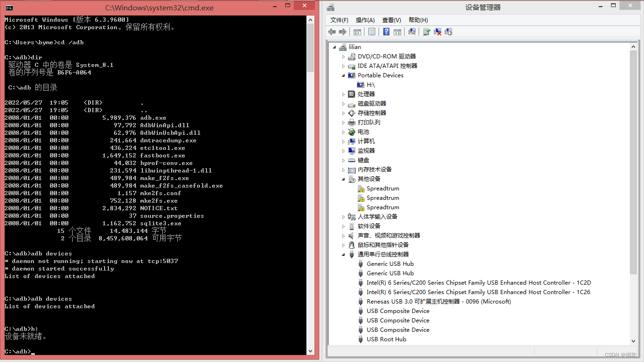Click Device Manager scrollbar down arrow
The height and width of the screenshot is (362, 644).
[634, 341]
